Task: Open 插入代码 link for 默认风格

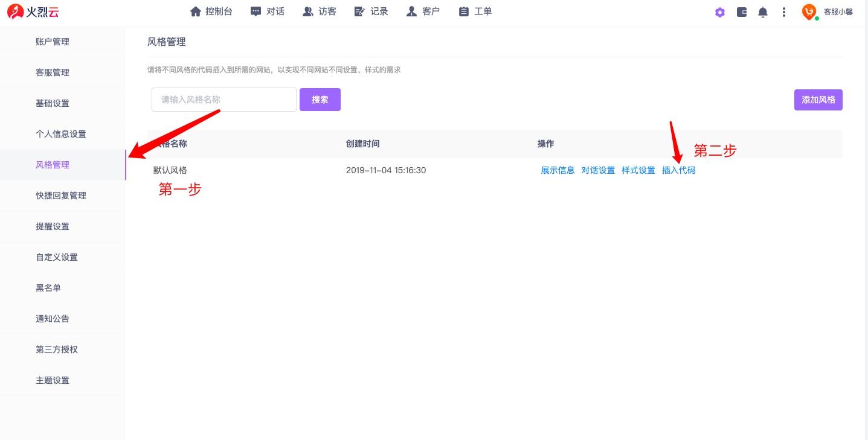Action: pos(678,170)
